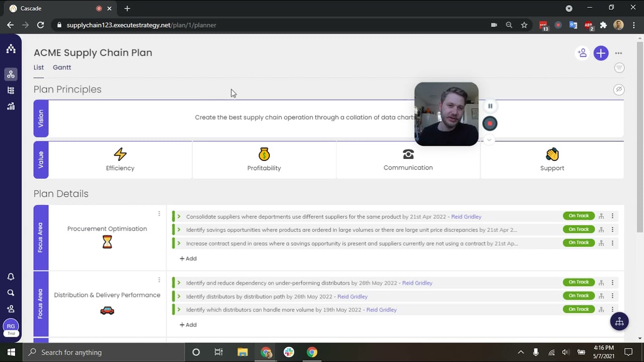Click Reid Gridley link on Consolidate suppliers goal

[x=466, y=217]
